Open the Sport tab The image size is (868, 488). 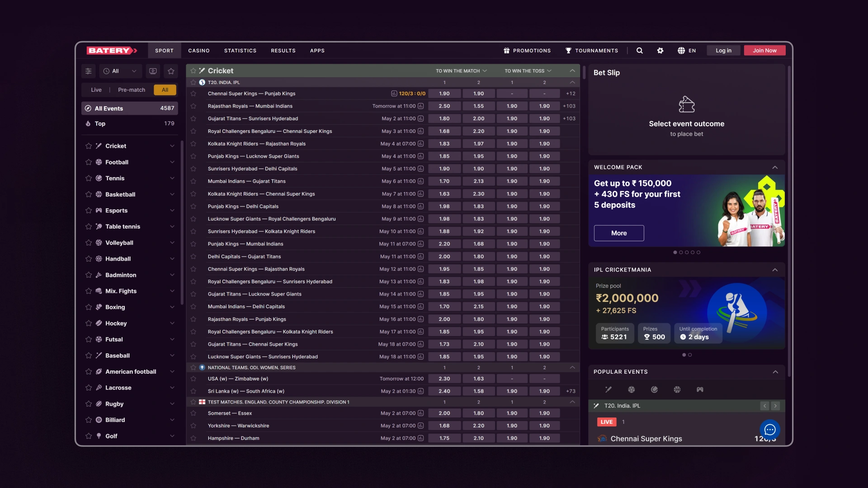click(164, 51)
